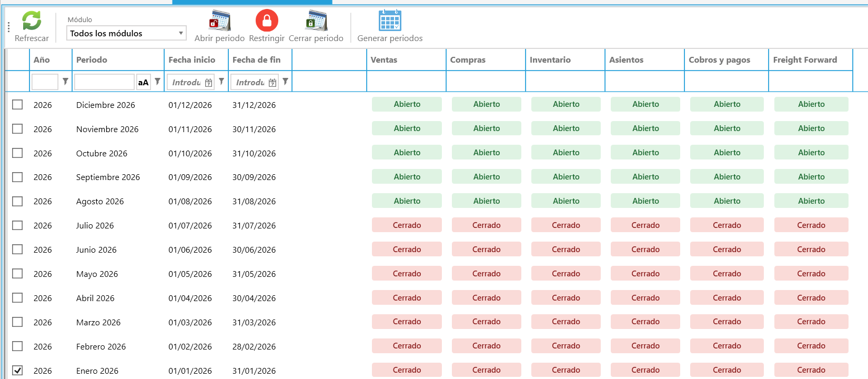Click Cerrado under Asientos for Marzo 2026
Viewport: 868px width, 379px height.
645,322
